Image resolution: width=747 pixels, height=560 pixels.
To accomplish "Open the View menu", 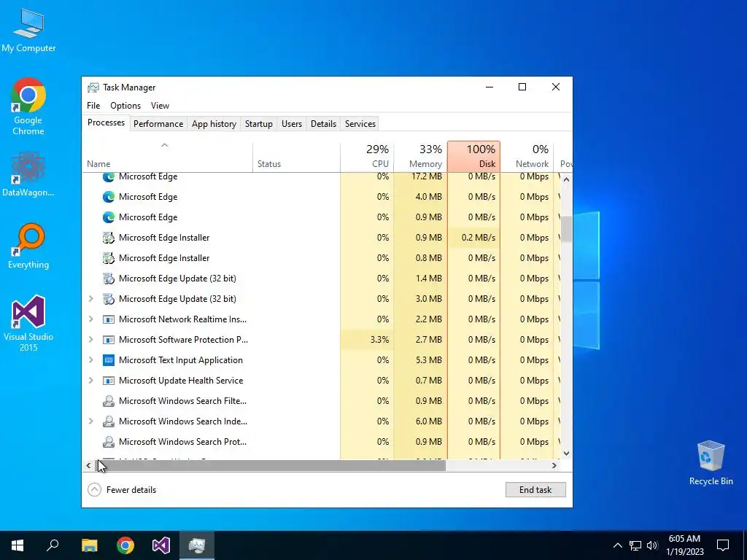I will [x=160, y=106].
